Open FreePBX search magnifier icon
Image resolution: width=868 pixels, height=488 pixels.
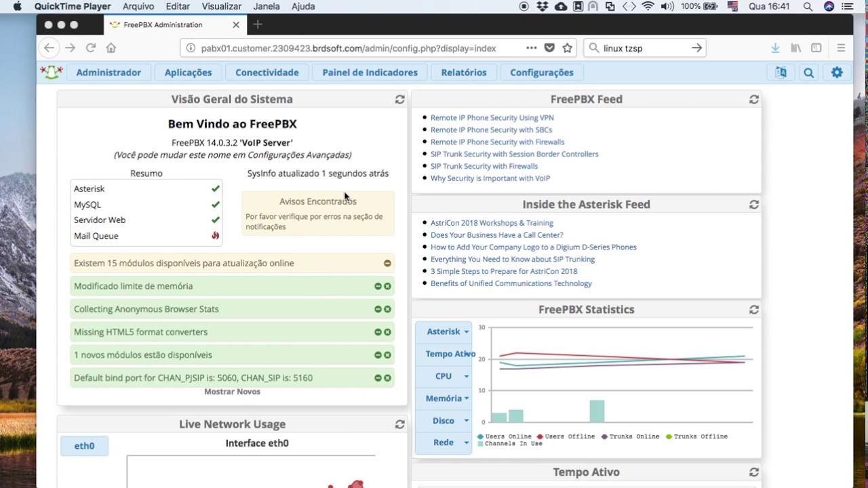coord(809,73)
